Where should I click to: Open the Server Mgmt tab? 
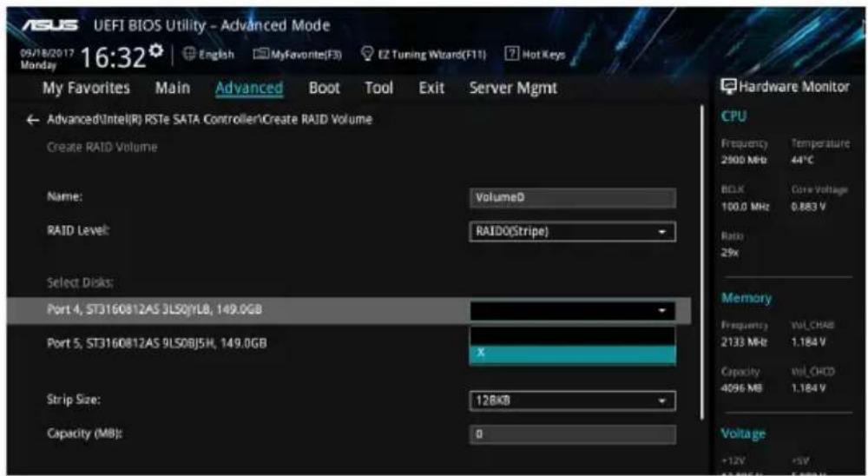click(513, 89)
